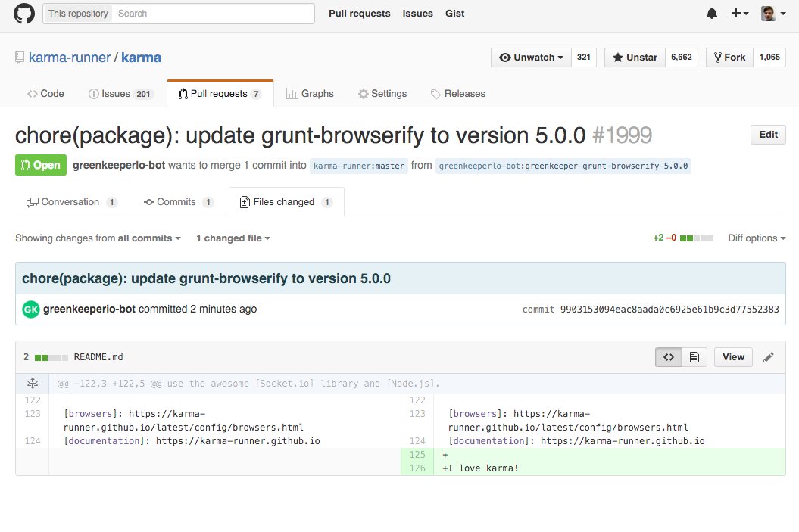Select the Files changed tab

coord(286,202)
